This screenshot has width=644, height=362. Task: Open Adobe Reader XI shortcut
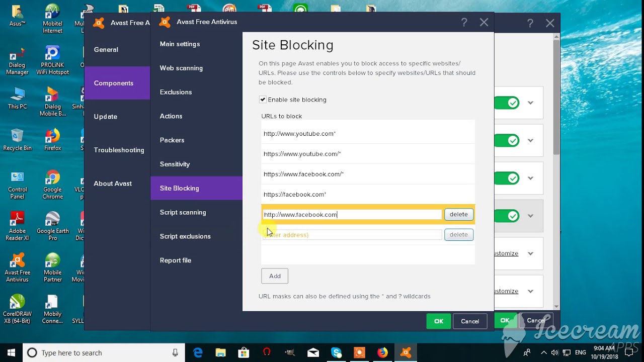click(x=17, y=226)
